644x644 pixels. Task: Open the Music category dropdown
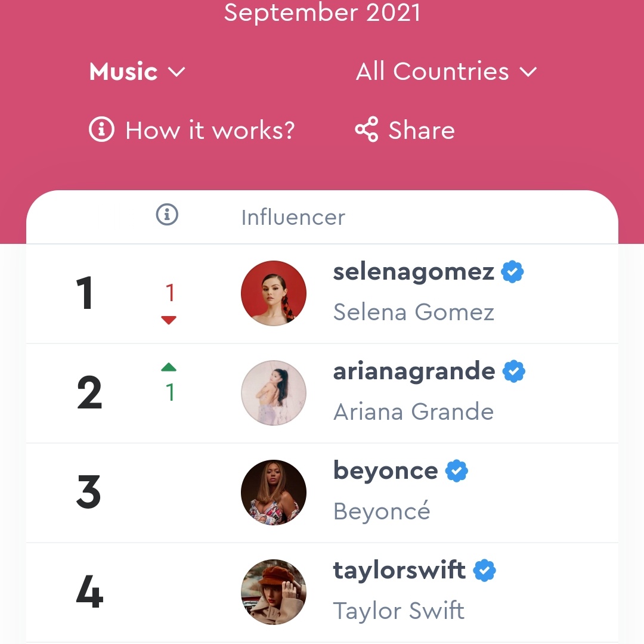pyautogui.click(x=137, y=72)
